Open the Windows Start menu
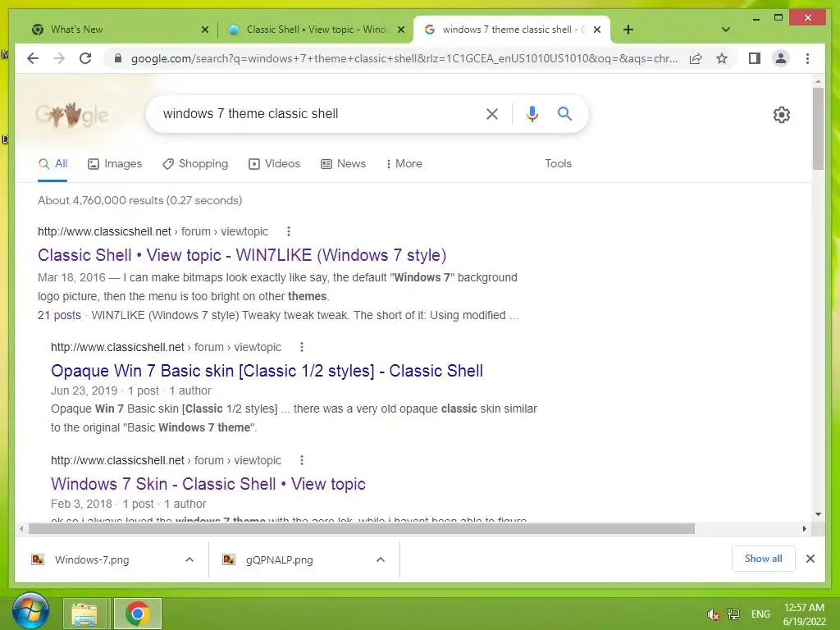 point(30,611)
